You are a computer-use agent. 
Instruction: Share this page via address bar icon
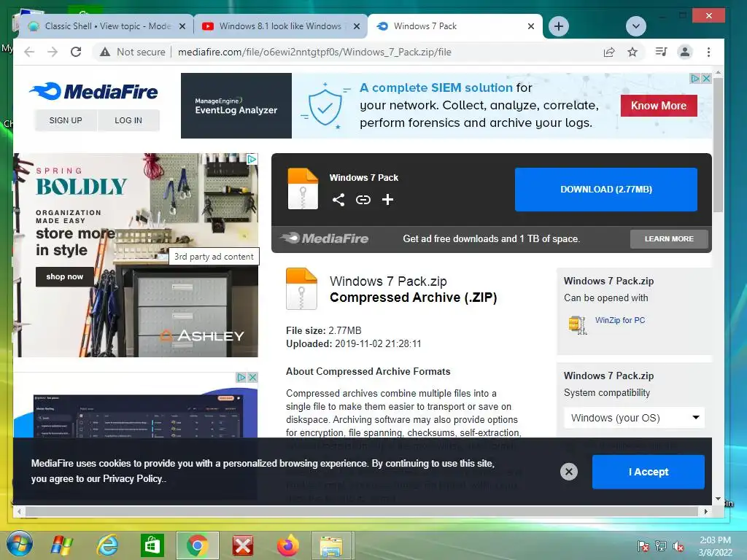(x=609, y=52)
